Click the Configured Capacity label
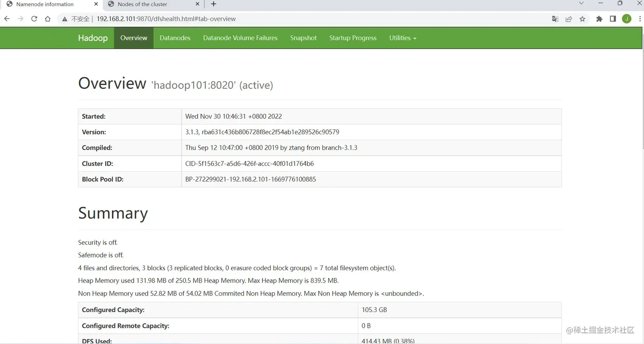Screen dimensions: 644x344 point(113,310)
